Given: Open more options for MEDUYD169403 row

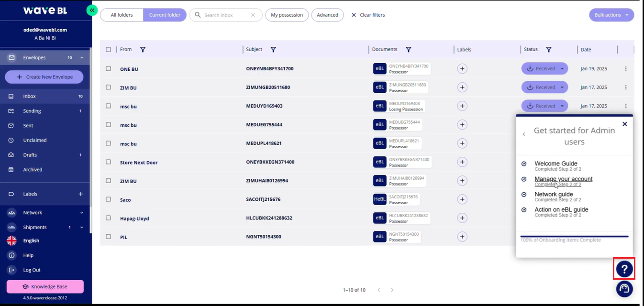Looking at the screenshot, I should tap(626, 106).
